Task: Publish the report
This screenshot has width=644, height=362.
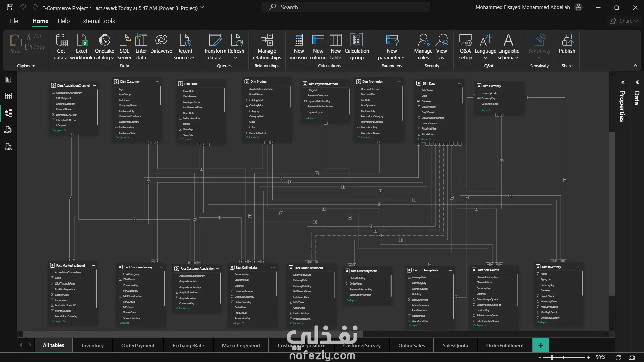Action: click(x=567, y=44)
